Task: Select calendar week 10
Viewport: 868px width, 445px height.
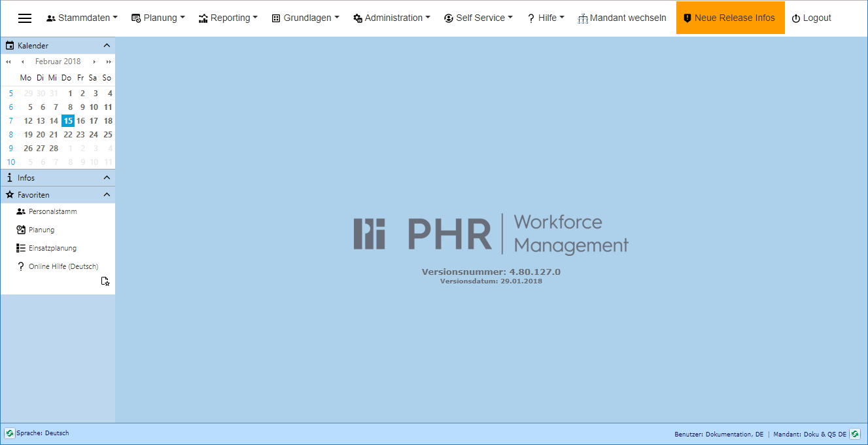Action: pyautogui.click(x=11, y=162)
